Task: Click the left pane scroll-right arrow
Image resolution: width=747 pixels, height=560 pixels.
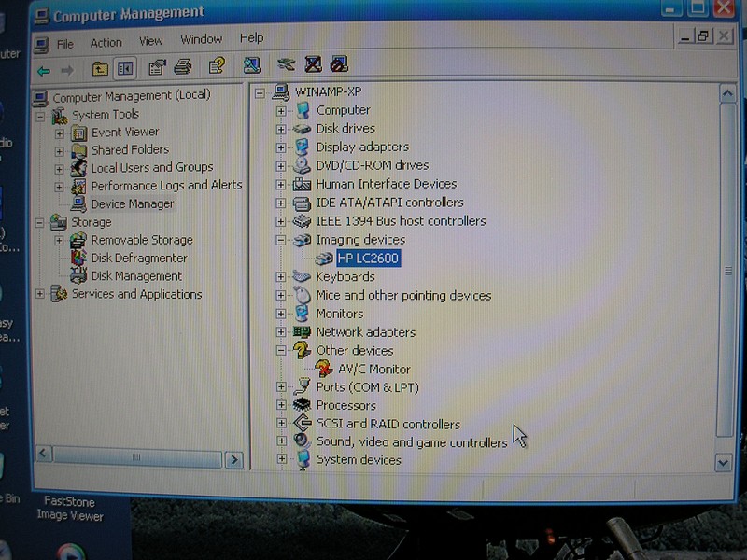Action: 234,459
